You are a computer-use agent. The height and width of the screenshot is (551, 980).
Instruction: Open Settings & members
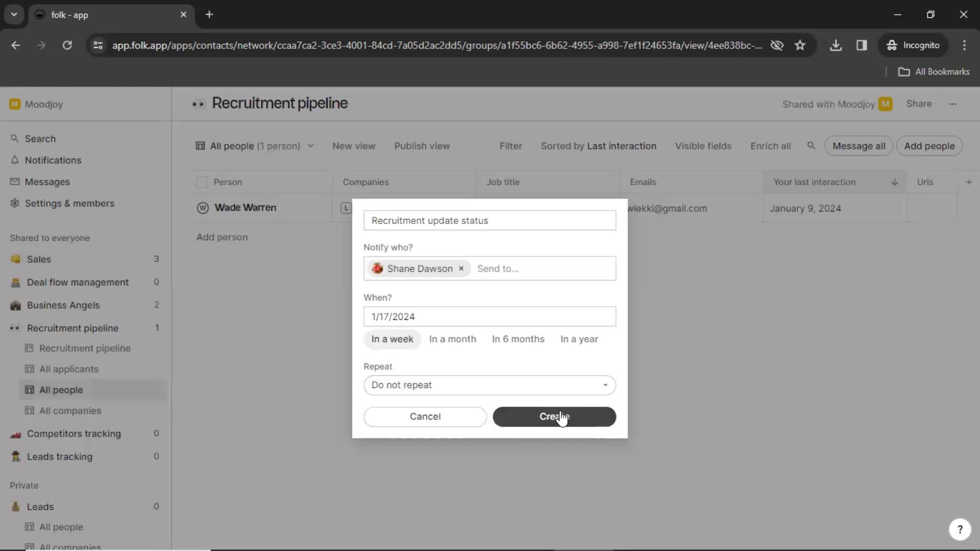[x=69, y=203]
